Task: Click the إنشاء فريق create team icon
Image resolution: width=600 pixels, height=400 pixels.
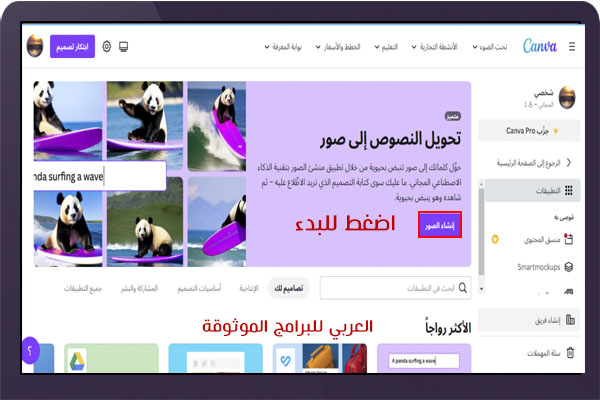Action: coord(570,319)
